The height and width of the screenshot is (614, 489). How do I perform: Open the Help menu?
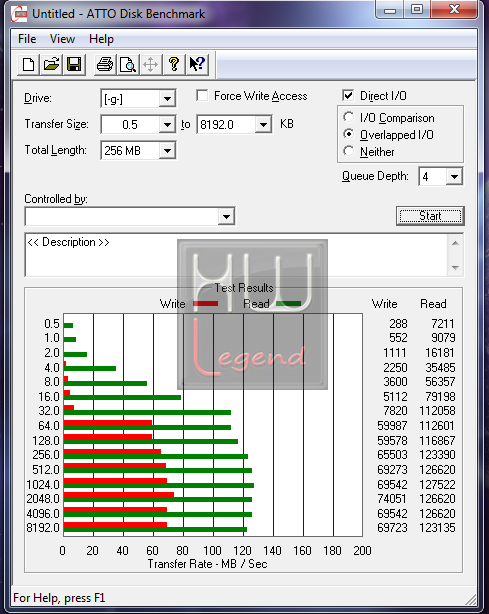point(101,39)
